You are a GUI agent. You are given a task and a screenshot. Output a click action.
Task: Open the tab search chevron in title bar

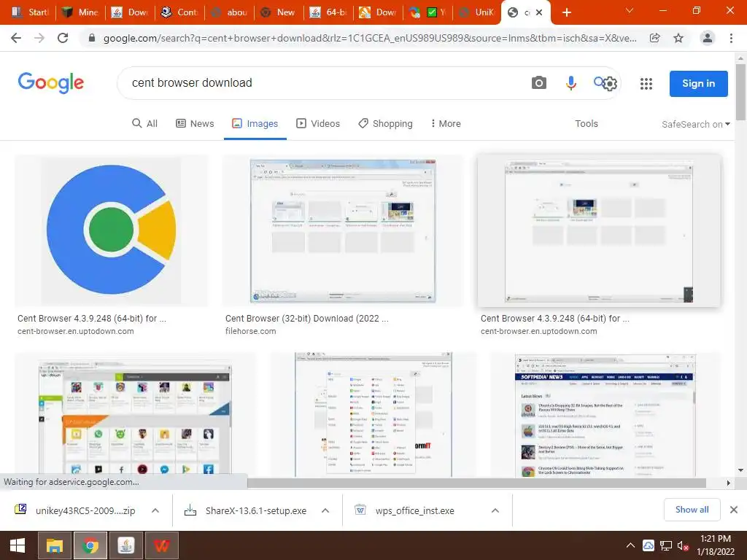pyautogui.click(x=630, y=10)
